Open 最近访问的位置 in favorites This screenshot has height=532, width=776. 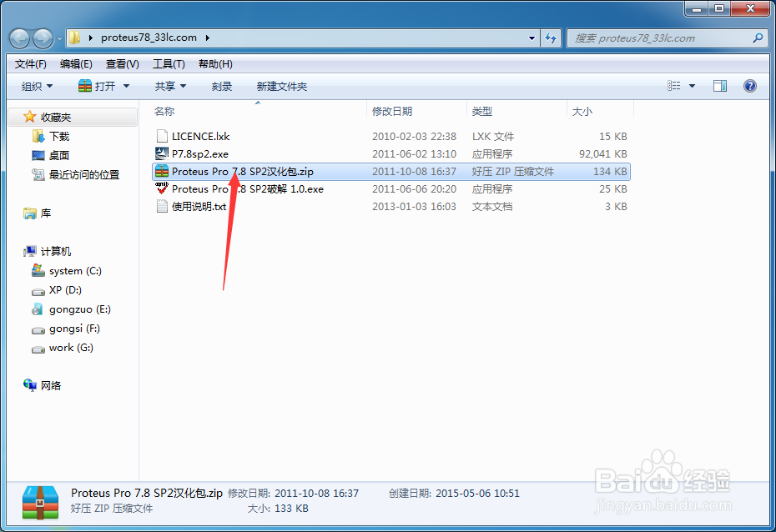(x=84, y=174)
